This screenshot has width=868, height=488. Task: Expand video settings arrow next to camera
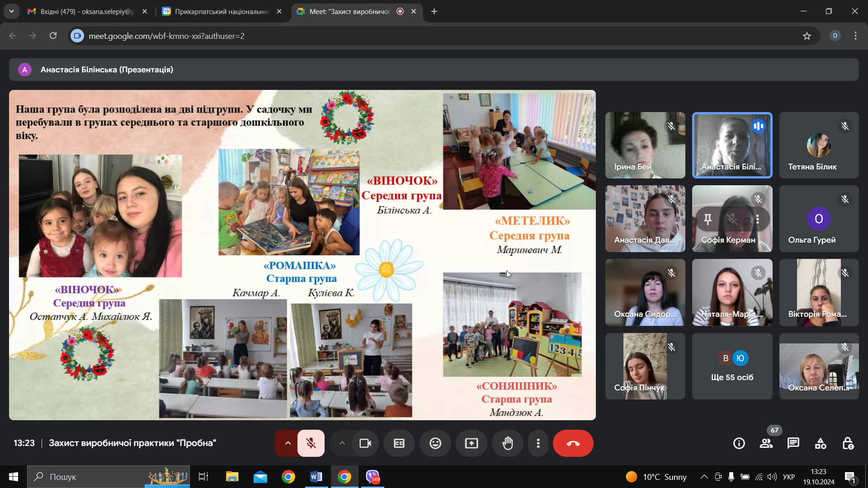(x=342, y=443)
